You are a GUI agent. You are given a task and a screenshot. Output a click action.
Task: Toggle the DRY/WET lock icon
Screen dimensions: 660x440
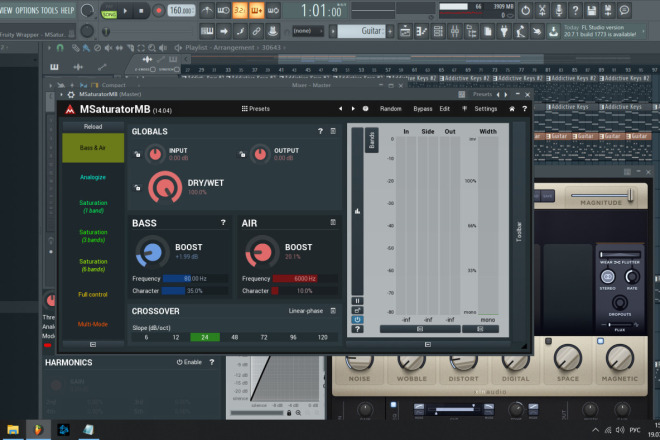pyautogui.click(x=137, y=187)
